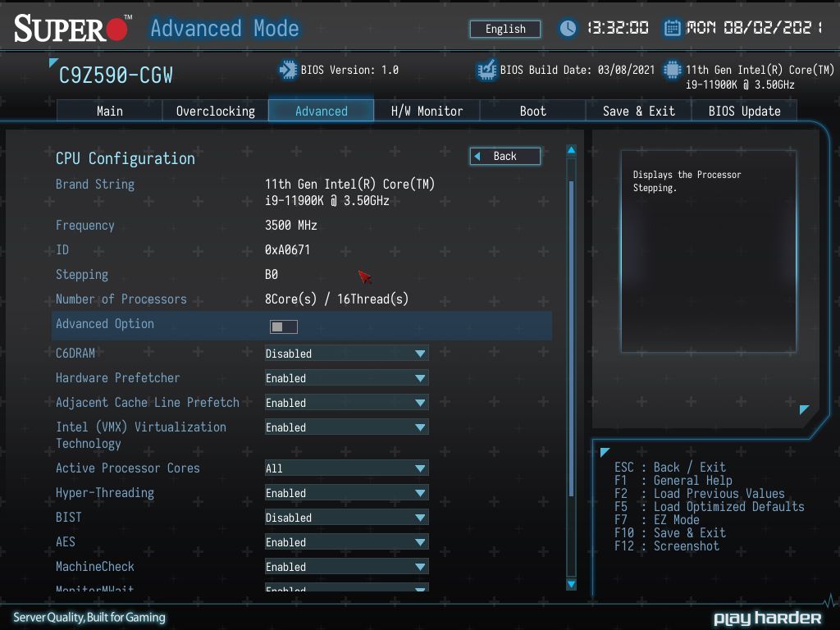Expand the Hyper-Threading dropdown
The image size is (840, 630).
(347, 493)
